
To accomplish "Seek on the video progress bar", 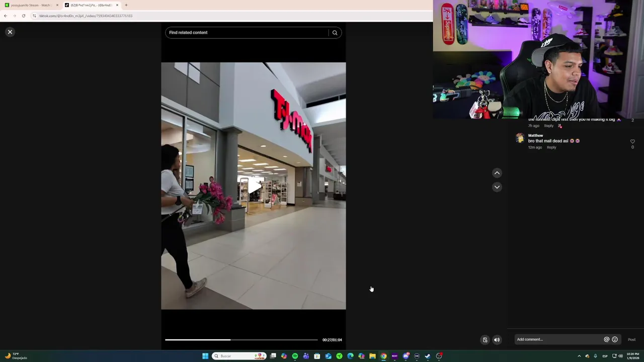I will pos(242,340).
